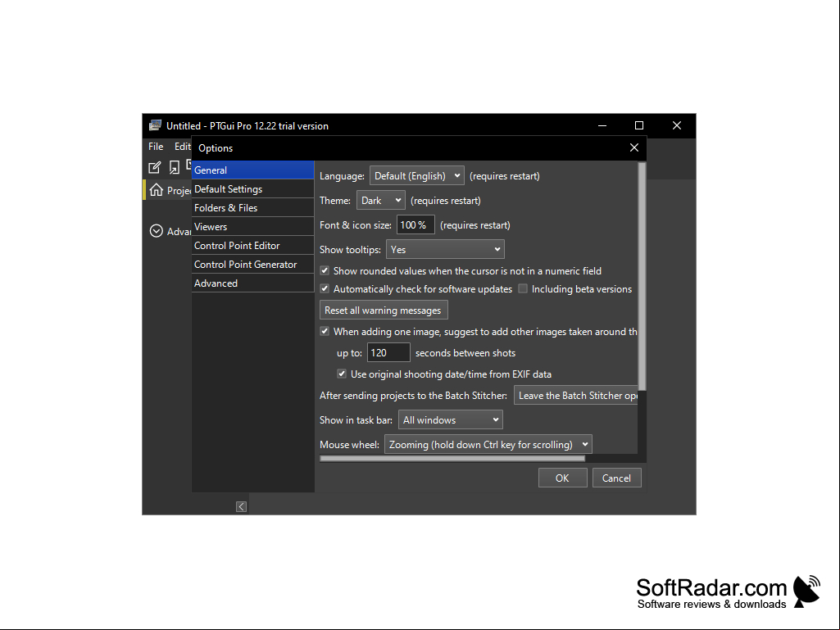
Task: Click the new project icon in toolbar
Action: coord(154,168)
